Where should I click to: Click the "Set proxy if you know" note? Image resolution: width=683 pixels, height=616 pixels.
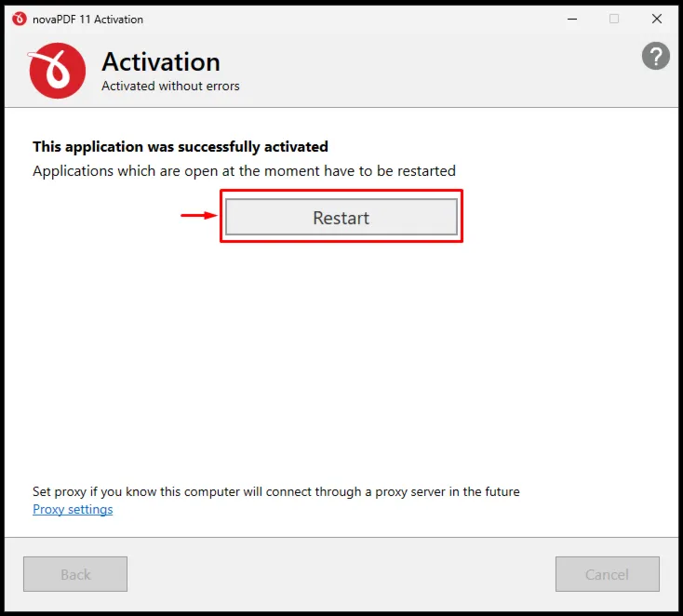[x=276, y=492]
